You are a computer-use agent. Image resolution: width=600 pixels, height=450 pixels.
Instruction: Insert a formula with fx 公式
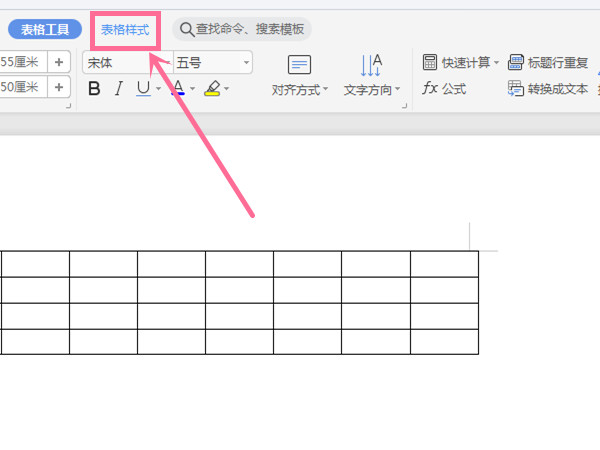point(444,88)
